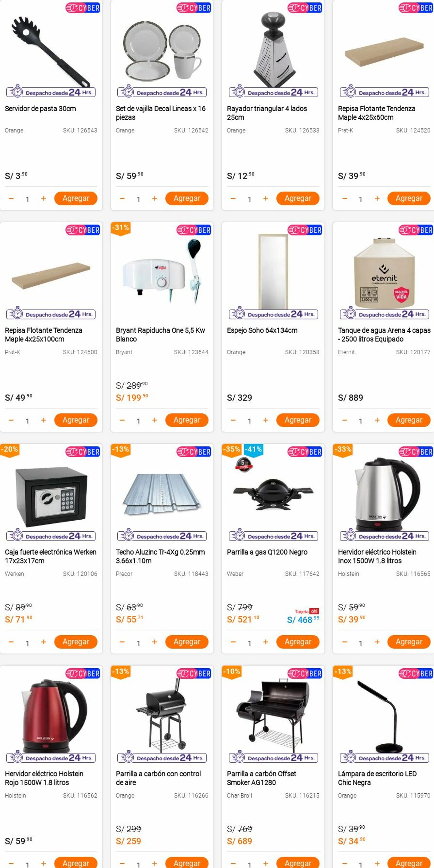Viewport: 434px width, 868px height.
Task: Decrease quantity for Set de vajilla Decal Lineas
Action: click(122, 199)
